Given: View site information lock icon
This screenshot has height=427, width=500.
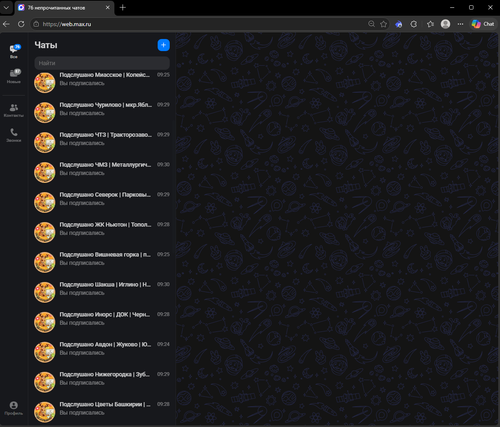Looking at the screenshot, I should 36,24.
